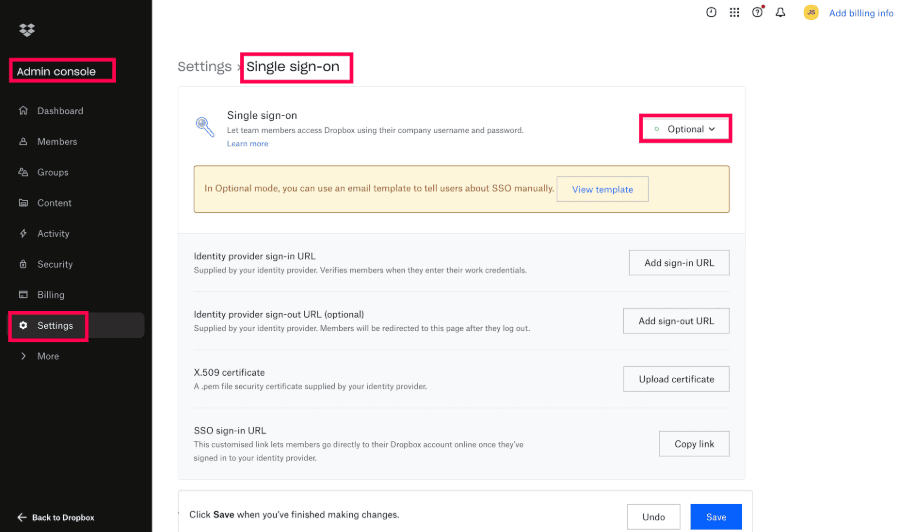Click Undo button
This screenshot has width=910, height=532.
[x=653, y=517]
